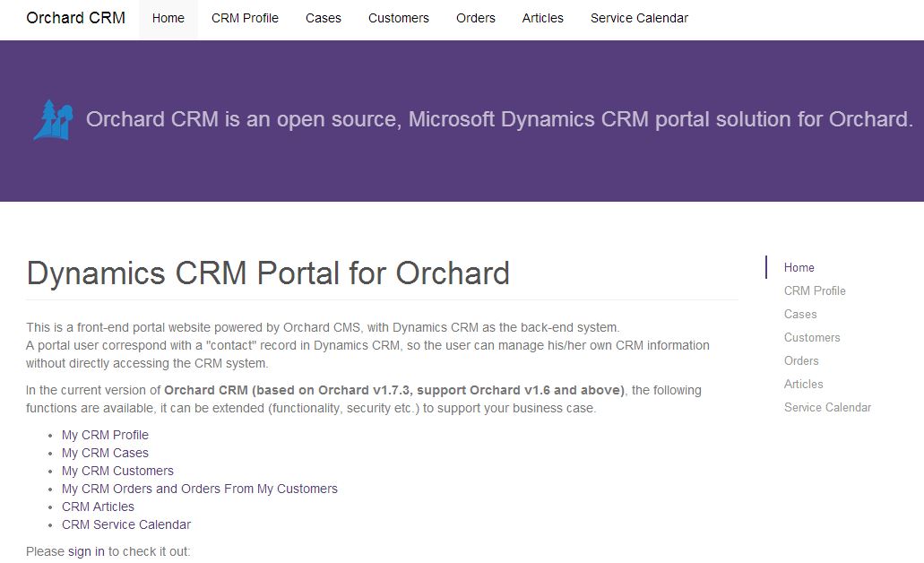Screen dimensions: 924x563
Task: Click the Orchard CRM brand title
Action: click(x=75, y=18)
